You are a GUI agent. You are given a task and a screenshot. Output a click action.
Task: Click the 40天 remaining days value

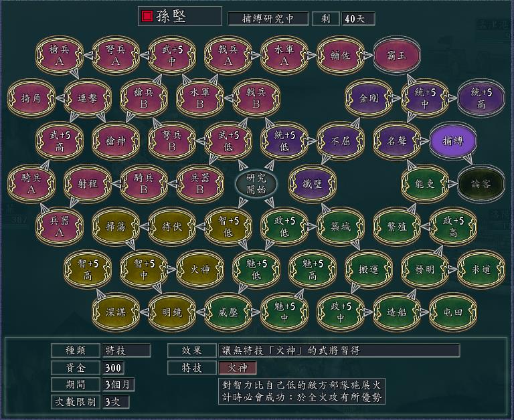click(x=358, y=19)
